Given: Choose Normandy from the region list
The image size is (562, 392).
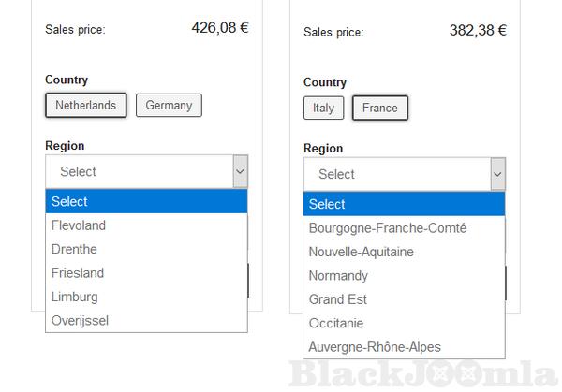Looking at the screenshot, I should pos(338,276).
